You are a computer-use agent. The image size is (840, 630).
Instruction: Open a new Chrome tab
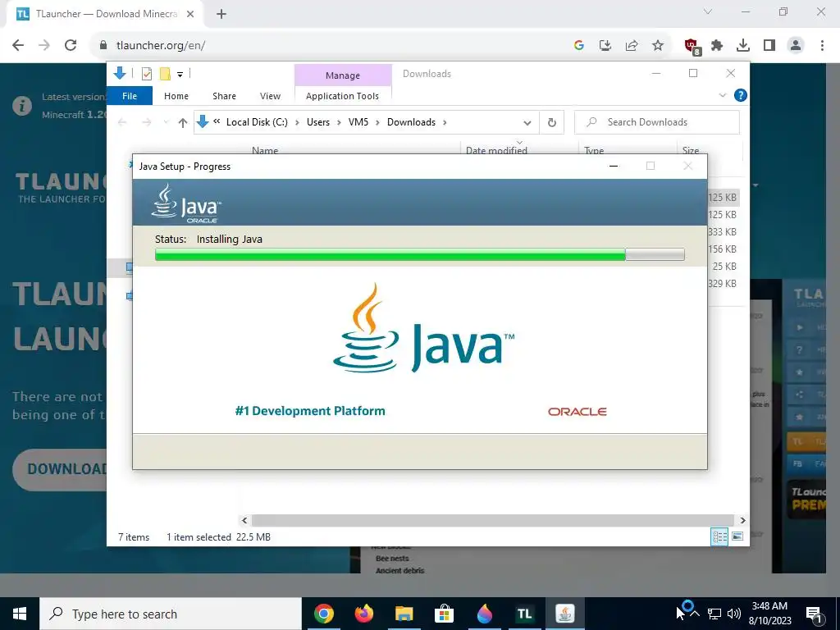[x=221, y=15]
